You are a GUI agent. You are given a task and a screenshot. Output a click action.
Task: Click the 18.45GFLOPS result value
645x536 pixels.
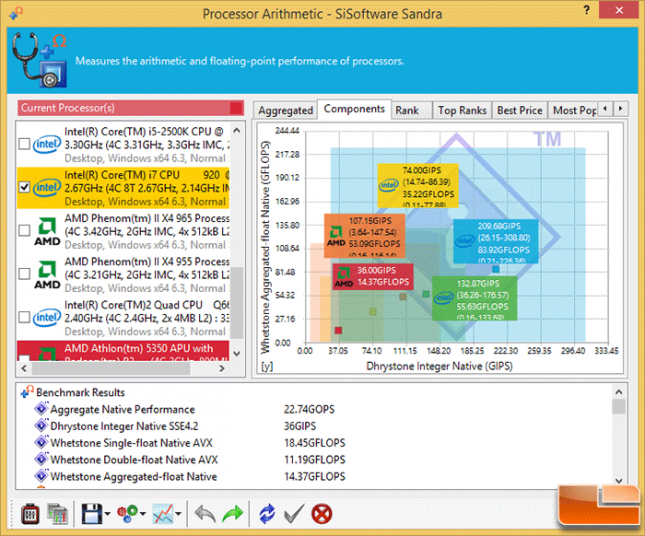(315, 443)
